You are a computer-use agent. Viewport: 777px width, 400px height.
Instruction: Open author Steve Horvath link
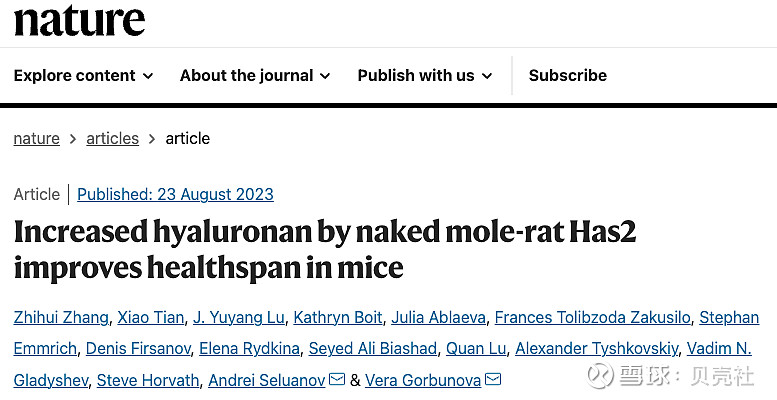coord(148,381)
